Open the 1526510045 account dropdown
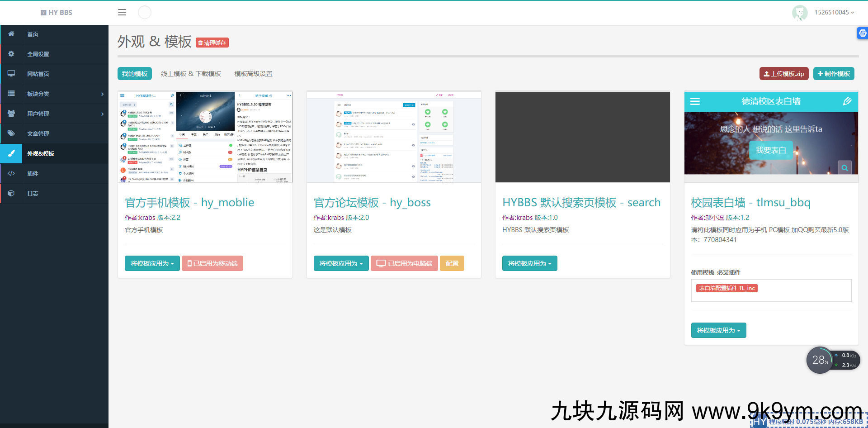The height and width of the screenshot is (428, 868). (x=833, y=12)
